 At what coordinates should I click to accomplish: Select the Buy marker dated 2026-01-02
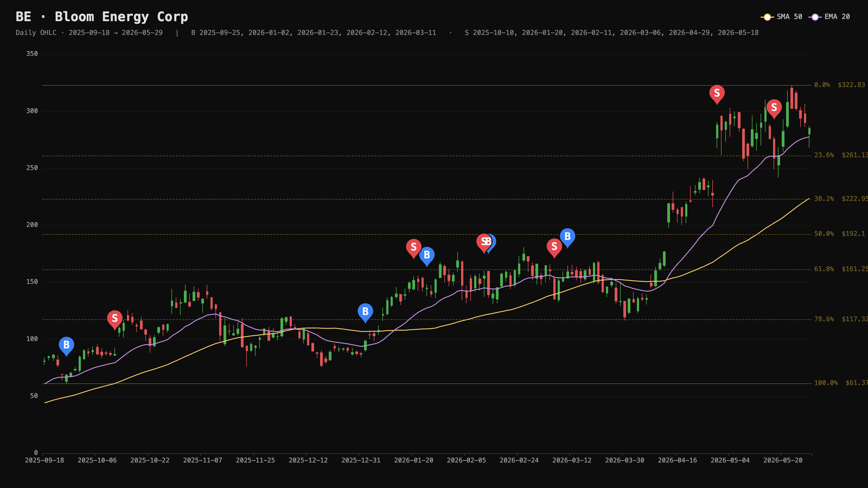click(365, 313)
